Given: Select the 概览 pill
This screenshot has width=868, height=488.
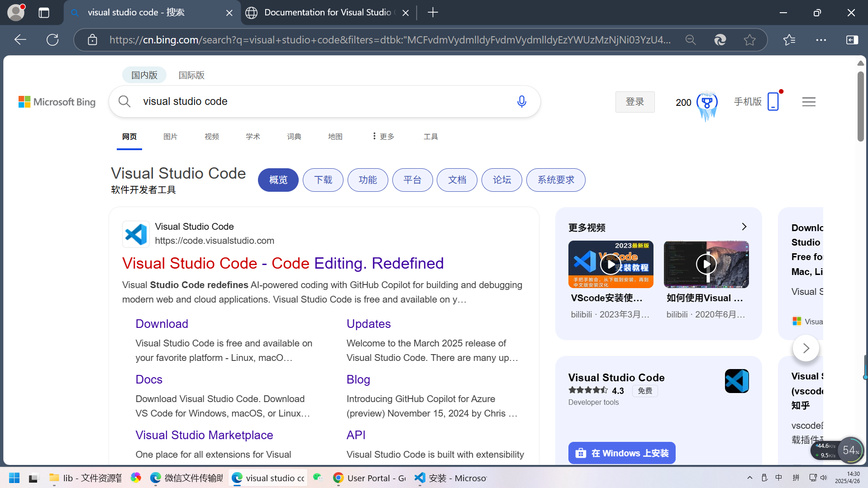Looking at the screenshot, I should [278, 180].
